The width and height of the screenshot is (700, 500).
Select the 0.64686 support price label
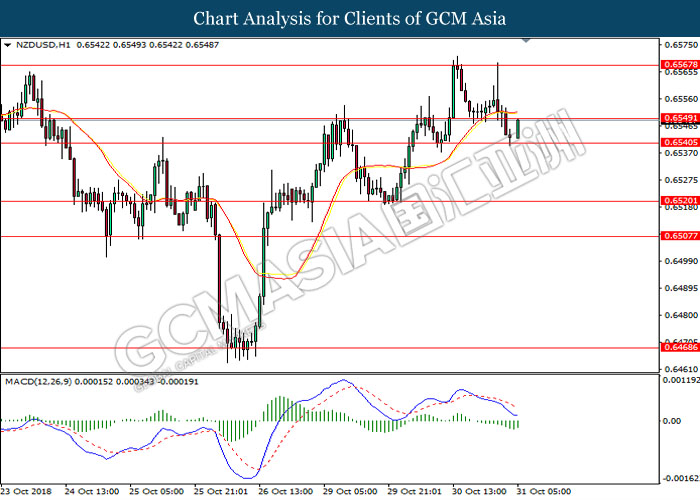point(680,347)
